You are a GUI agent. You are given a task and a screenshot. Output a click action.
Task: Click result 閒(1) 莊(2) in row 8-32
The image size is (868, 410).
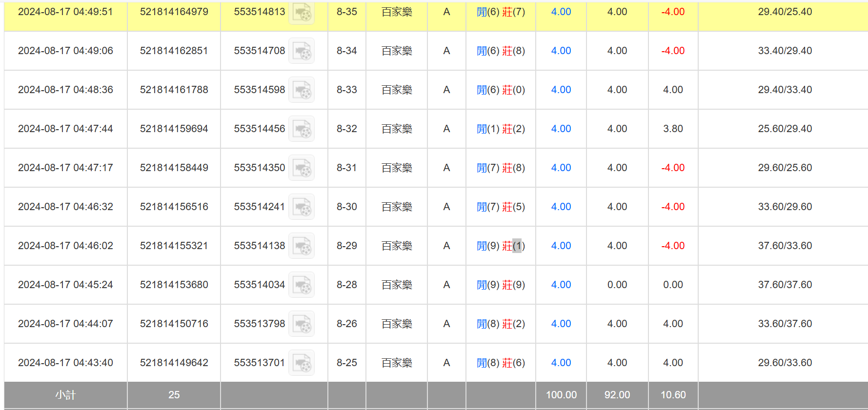pos(501,129)
